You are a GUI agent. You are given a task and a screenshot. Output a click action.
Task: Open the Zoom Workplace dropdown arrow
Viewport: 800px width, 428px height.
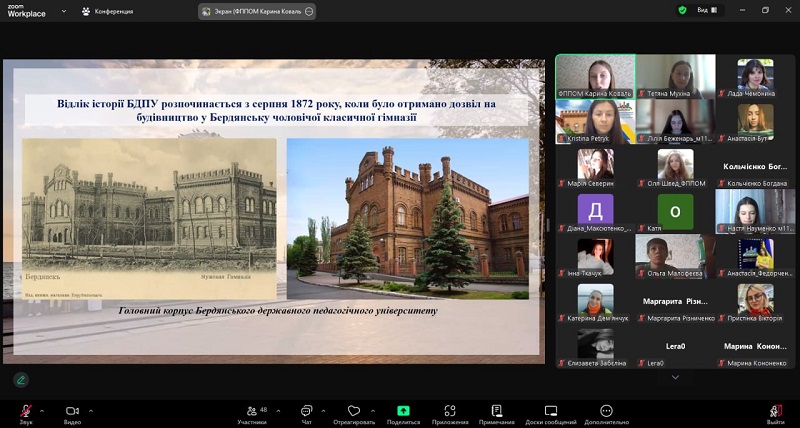(x=64, y=11)
